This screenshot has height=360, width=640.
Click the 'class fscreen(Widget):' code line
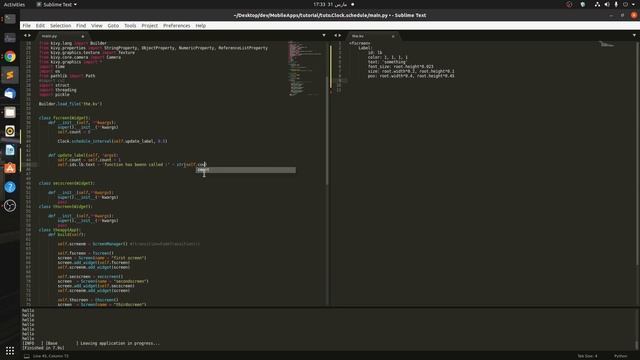tap(64, 118)
